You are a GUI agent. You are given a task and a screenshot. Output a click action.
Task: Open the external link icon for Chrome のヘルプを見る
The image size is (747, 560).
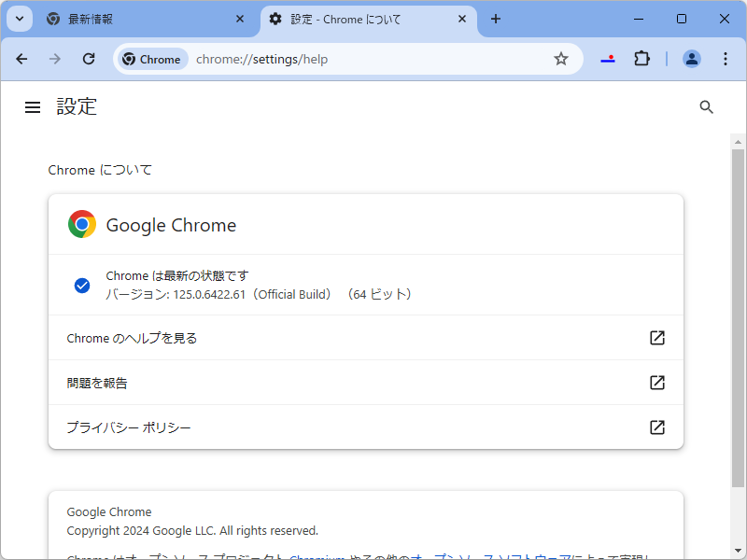(x=657, y=338)
